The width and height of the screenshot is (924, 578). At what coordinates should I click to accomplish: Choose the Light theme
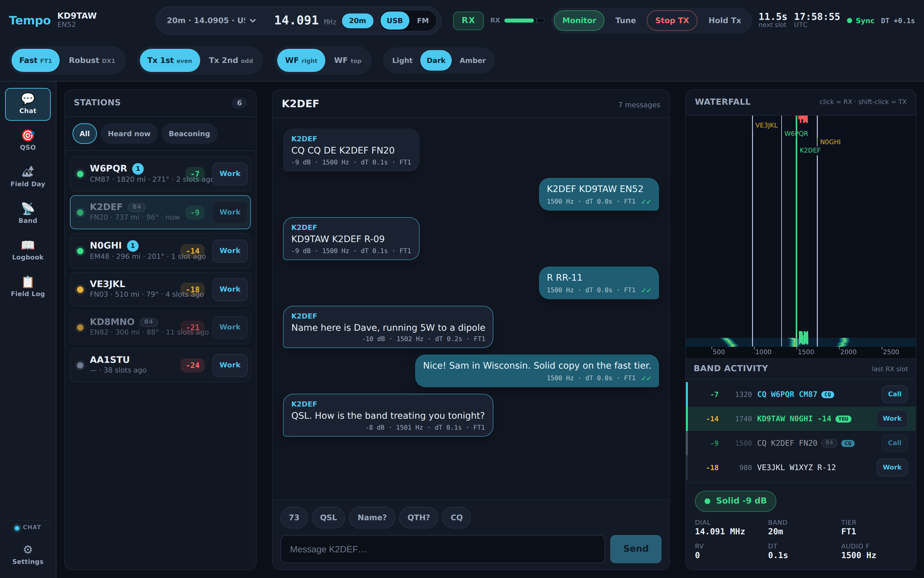402,60
